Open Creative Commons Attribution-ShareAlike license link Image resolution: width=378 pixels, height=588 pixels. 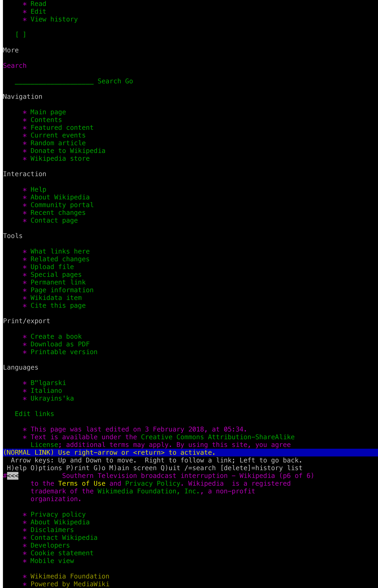click(x=218, y=437)
